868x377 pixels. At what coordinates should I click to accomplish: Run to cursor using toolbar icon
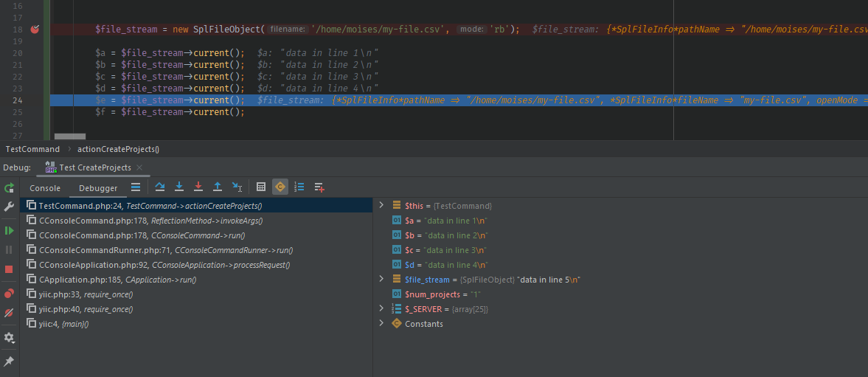click(x=237, y=187)
